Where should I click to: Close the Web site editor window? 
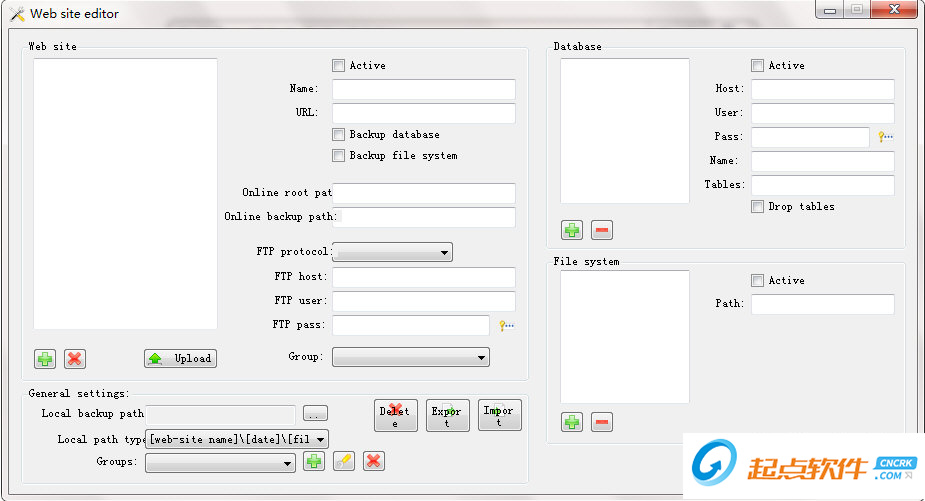click(x=894, y=9)
